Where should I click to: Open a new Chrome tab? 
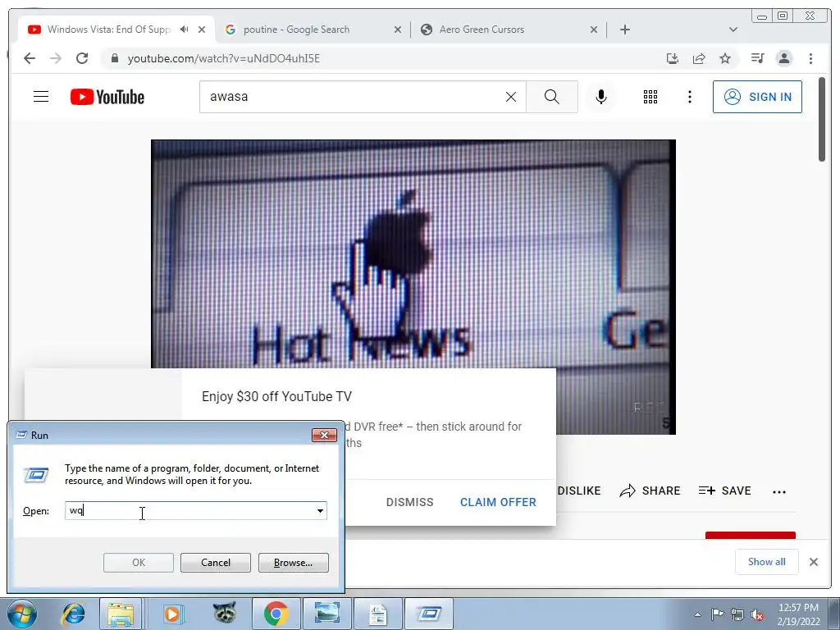pyautogui.click(x=624, y=30)
